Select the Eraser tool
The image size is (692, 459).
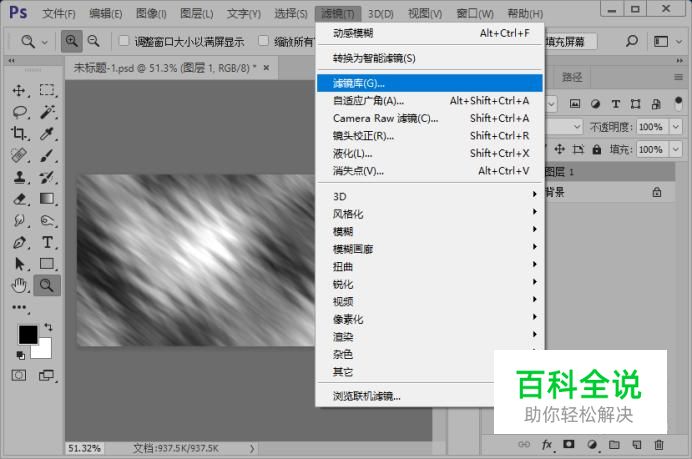19,199
